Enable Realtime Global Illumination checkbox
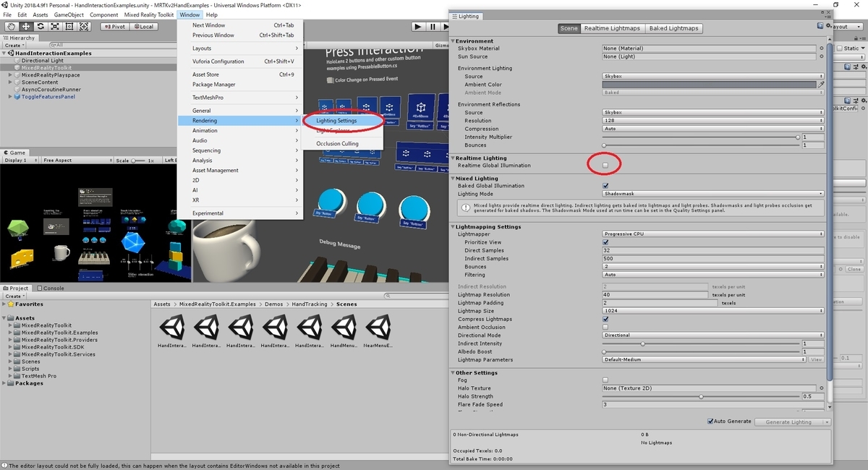Viewport: 868px width, 470px height. pyautogui.click(x=605, y=166)
